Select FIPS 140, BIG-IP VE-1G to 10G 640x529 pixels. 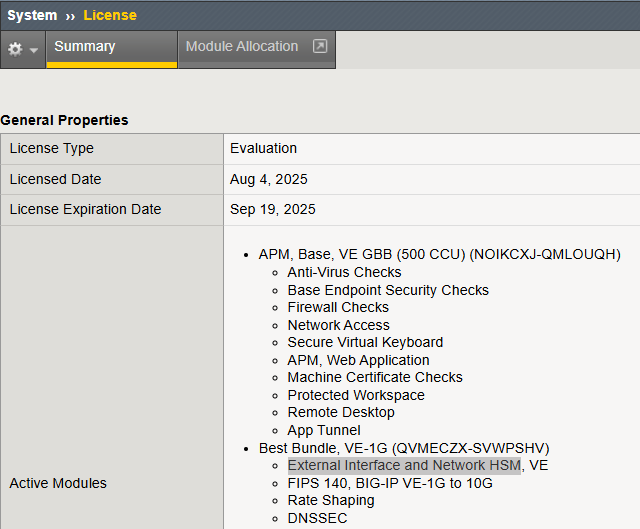[x=390, y=483]
